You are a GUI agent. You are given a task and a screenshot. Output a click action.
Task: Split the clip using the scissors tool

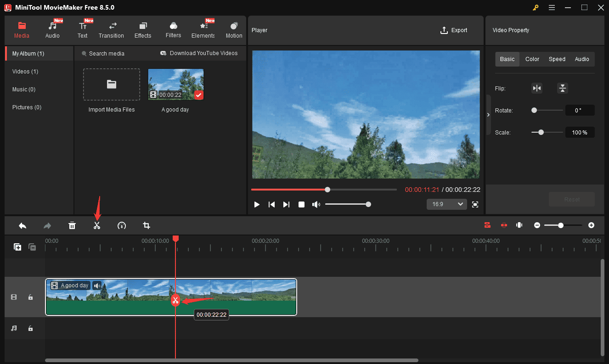97,225
